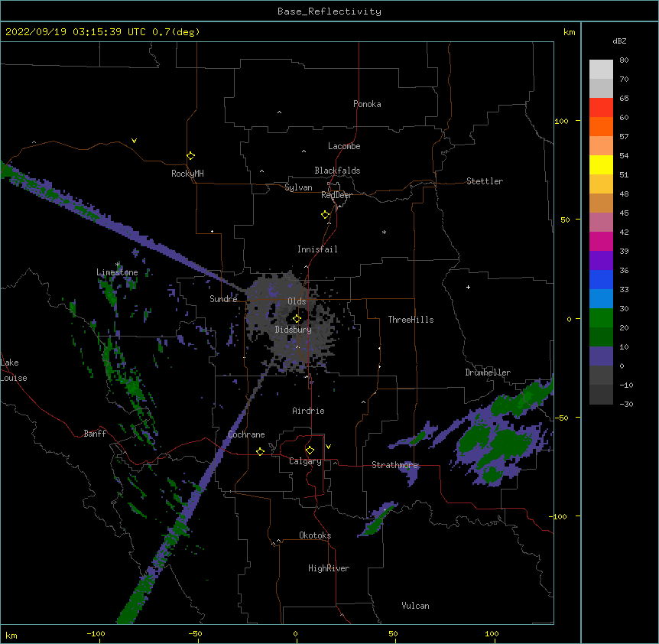This screenshot has width=659, height=644.
Task: Click the yellow diamond marker below Cochrane
Action: tap(260, 451)
